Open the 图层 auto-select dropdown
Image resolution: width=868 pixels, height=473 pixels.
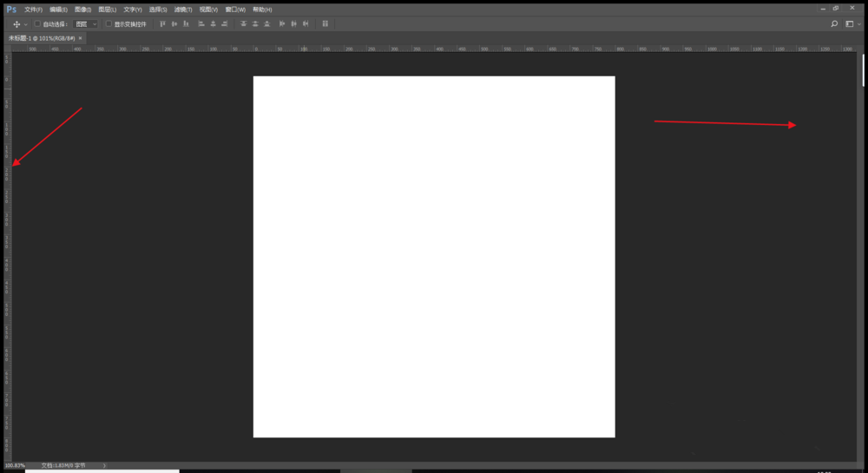(x=86, y=23)
